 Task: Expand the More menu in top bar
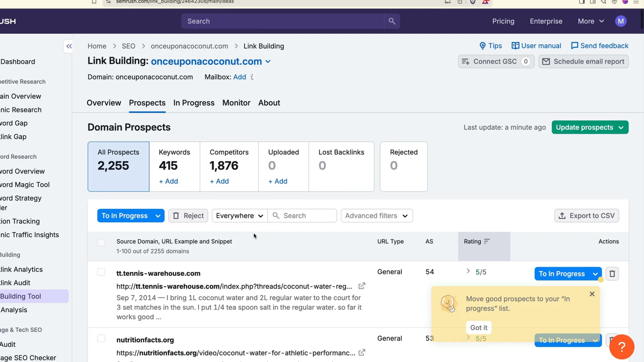(590, 21)
